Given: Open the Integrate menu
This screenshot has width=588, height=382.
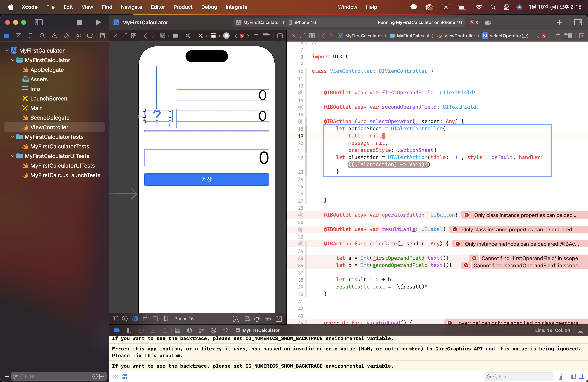Looking at the screenshot, I should (236, 7).
